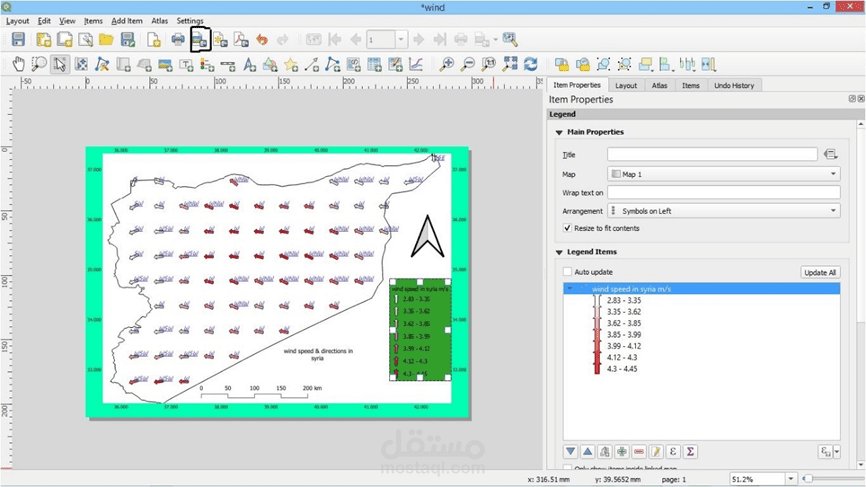Screen dimensions: 866x487
Task: Open the Layout menu
Action: pos(18,20)
